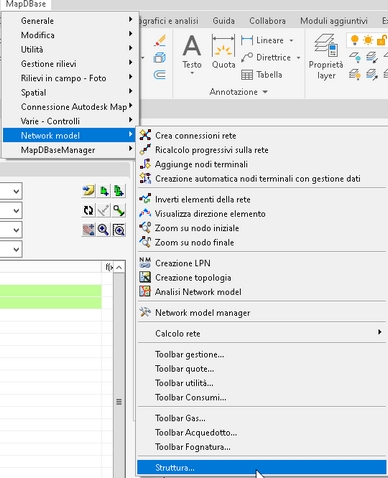
Task: Open Toolbar Fognatura... entry
Action: click(262, 447)
